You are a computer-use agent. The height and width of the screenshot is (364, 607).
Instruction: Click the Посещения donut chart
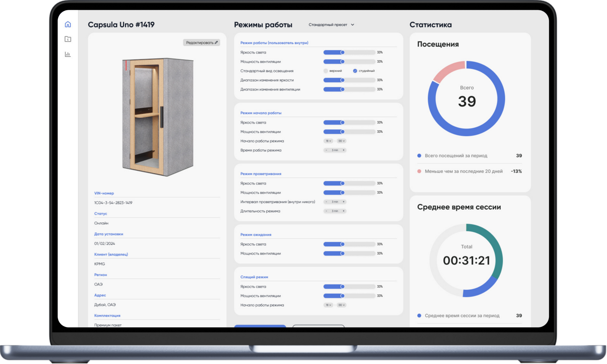466,99
